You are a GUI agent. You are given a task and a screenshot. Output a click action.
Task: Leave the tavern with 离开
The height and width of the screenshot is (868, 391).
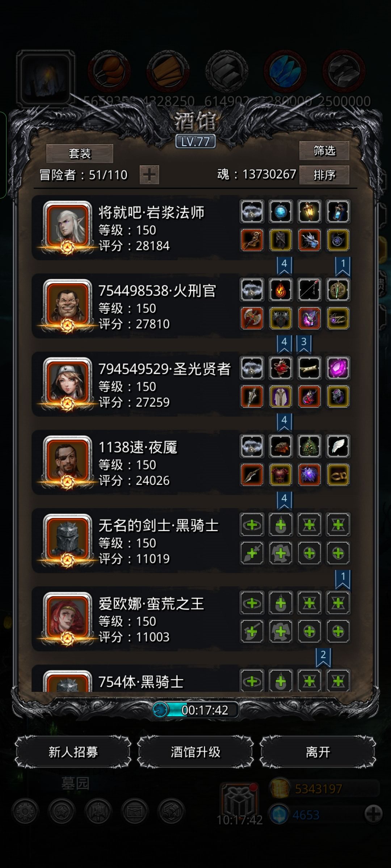[x=318, y=752]
